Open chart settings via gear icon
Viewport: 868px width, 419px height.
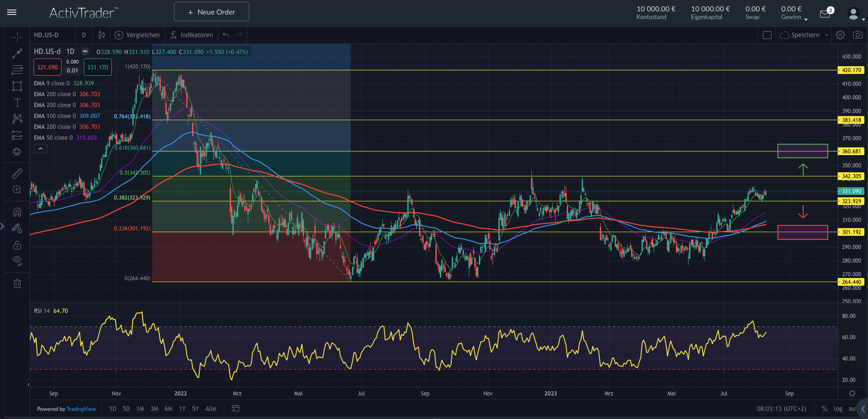pos(840,35)
